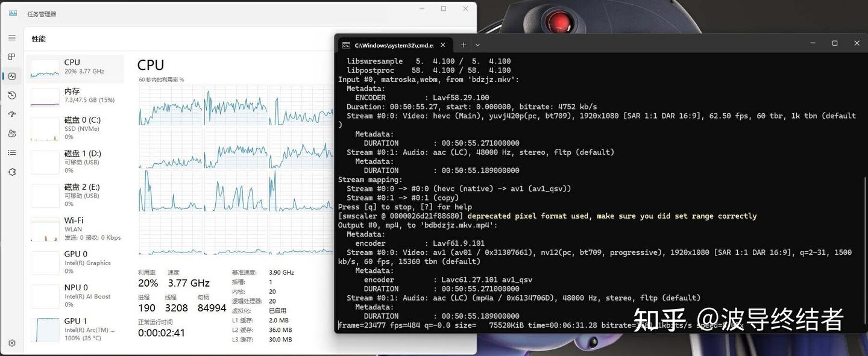
Task: Open the Details view
Action: pos(11,152)
